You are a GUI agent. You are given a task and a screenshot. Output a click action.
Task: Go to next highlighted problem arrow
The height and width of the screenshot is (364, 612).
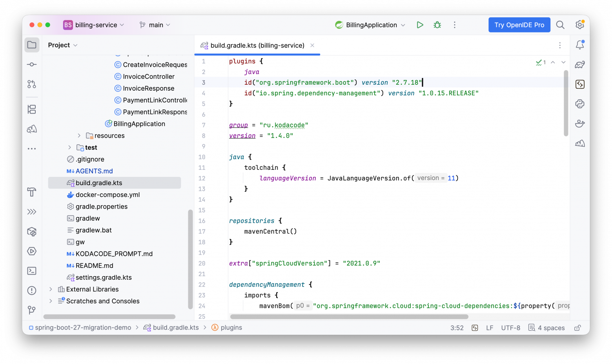click(x=563, y=62)
